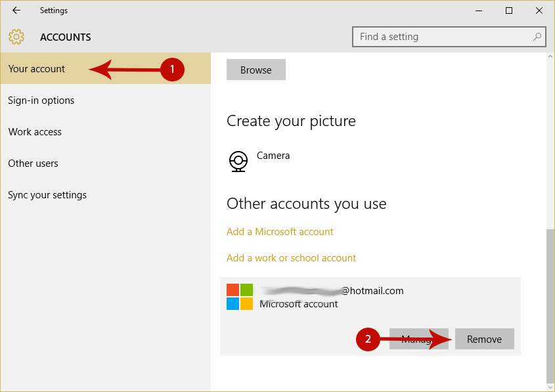Viewport: 555px width, 392px height.
Task: Click the vertical scrollbar thumb
Action: click(x=550, y=306)
